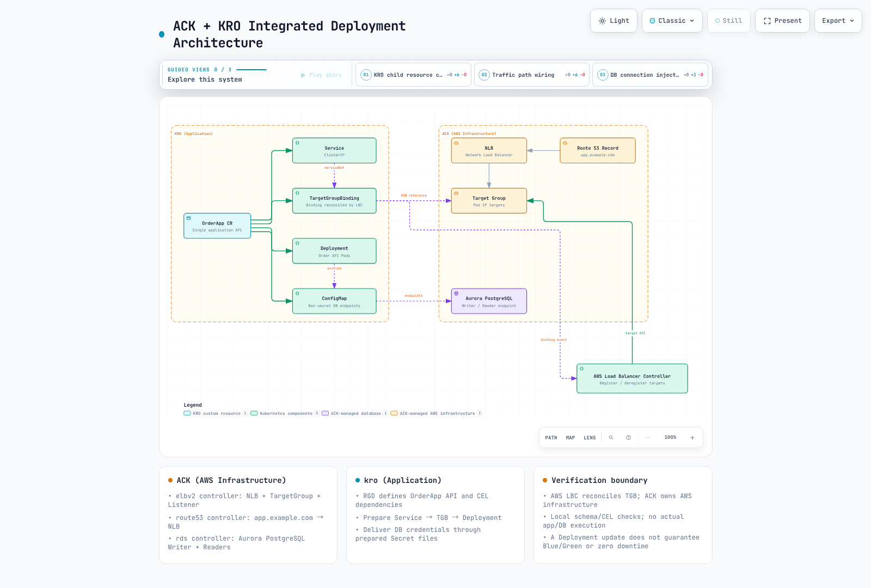Click the target API edge label
The height and width of the screenshot is (588, 871).
tap(635, 333)
